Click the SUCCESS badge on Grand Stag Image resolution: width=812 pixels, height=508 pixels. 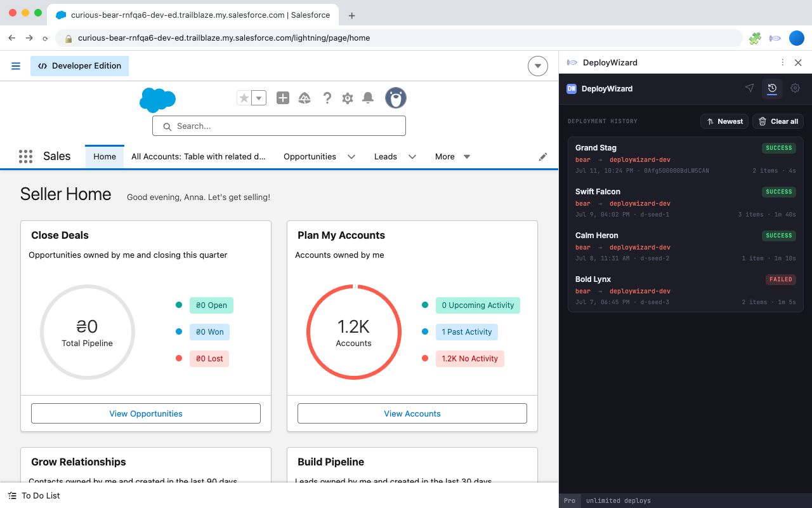tap(779, 148)
